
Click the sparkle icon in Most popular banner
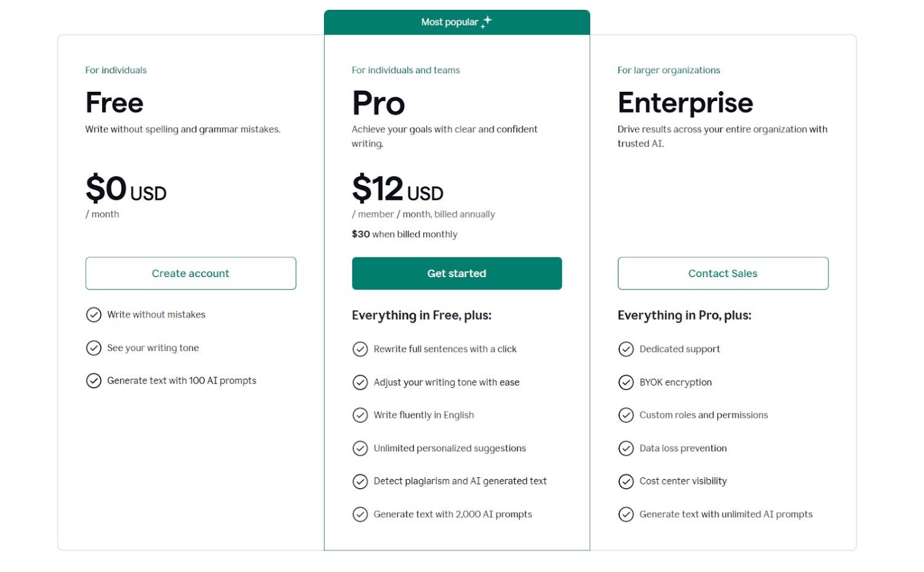click(486, 21)
